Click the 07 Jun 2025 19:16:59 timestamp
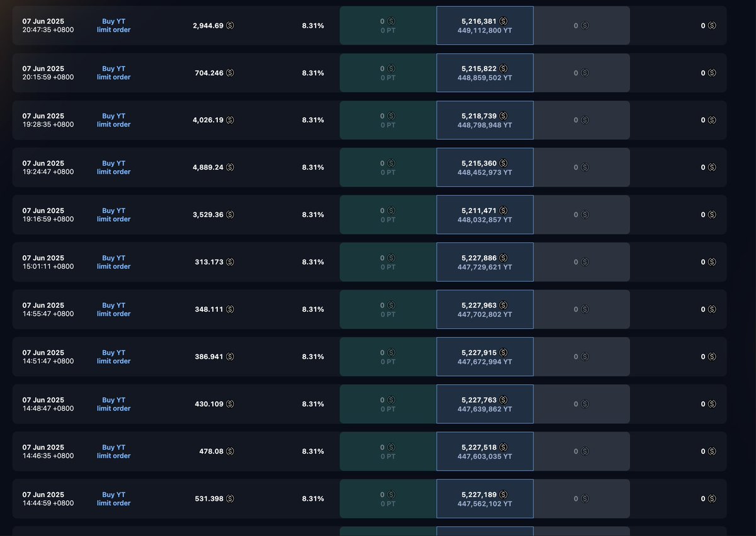Image resolution: width=756 pixels, height=536 pixels. tap(48, 215)
